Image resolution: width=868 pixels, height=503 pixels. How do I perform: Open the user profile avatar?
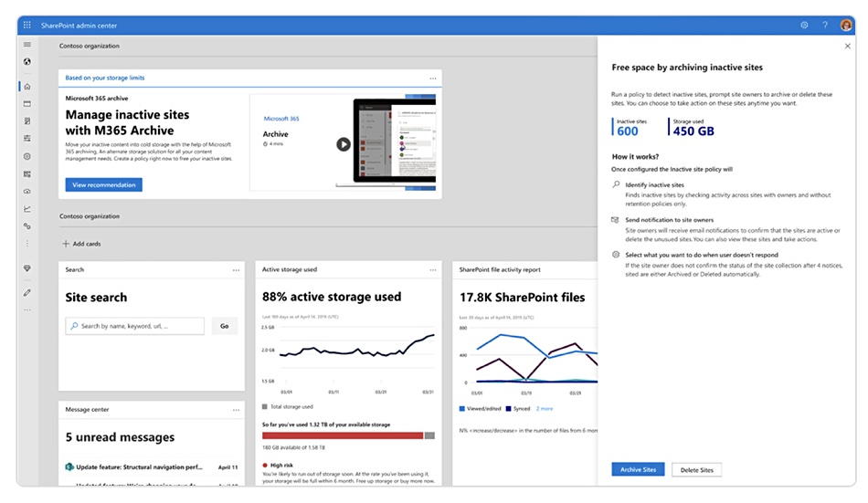pos(846,25)
